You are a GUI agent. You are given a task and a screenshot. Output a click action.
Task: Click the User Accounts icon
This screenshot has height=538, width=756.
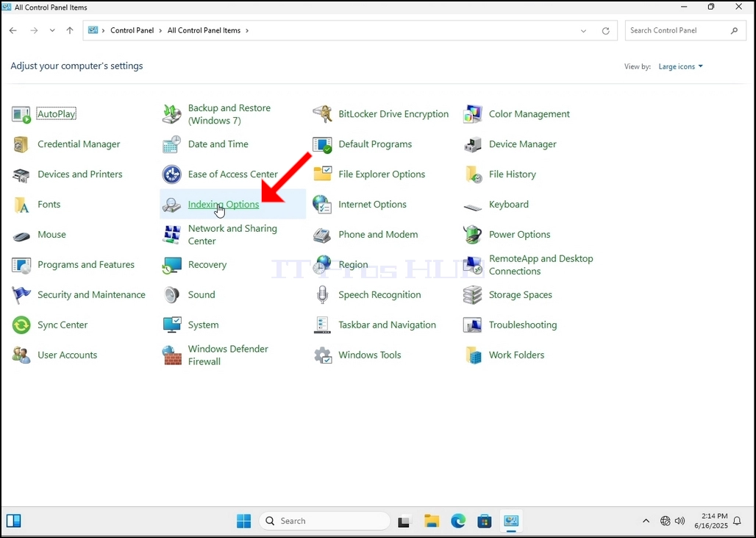[21, 355]
